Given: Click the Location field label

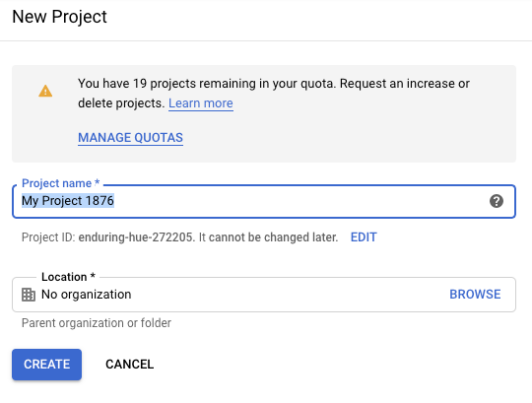Looking at the screenshot, I should coord(68,277).
